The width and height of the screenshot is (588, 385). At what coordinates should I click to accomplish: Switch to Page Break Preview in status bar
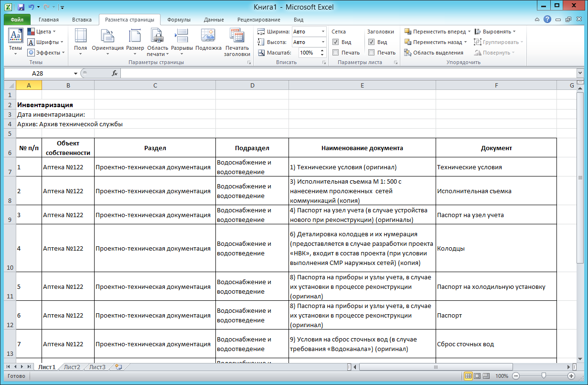tap(486, 376)
